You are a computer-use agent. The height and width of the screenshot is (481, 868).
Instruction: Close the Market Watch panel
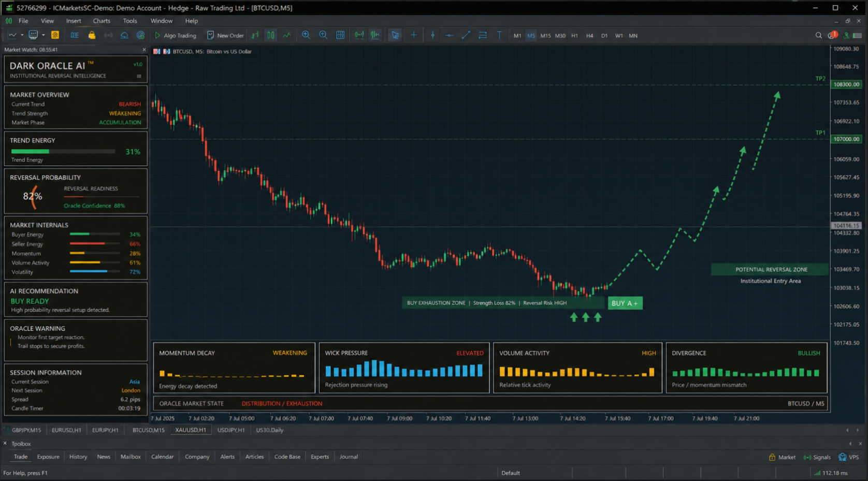(x=144, y=50)
